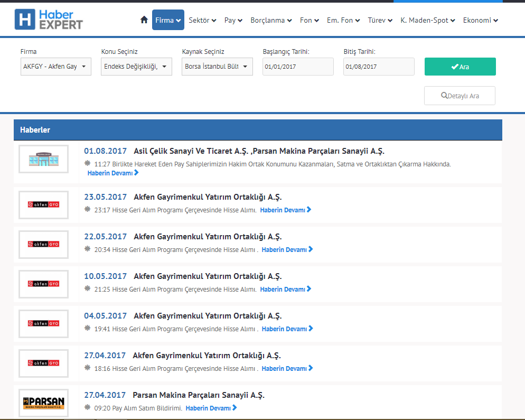This screenshot has height=420, width=525.
Task: Click the Başlangıç Tarihi date field
Action: tap(298, 67)
